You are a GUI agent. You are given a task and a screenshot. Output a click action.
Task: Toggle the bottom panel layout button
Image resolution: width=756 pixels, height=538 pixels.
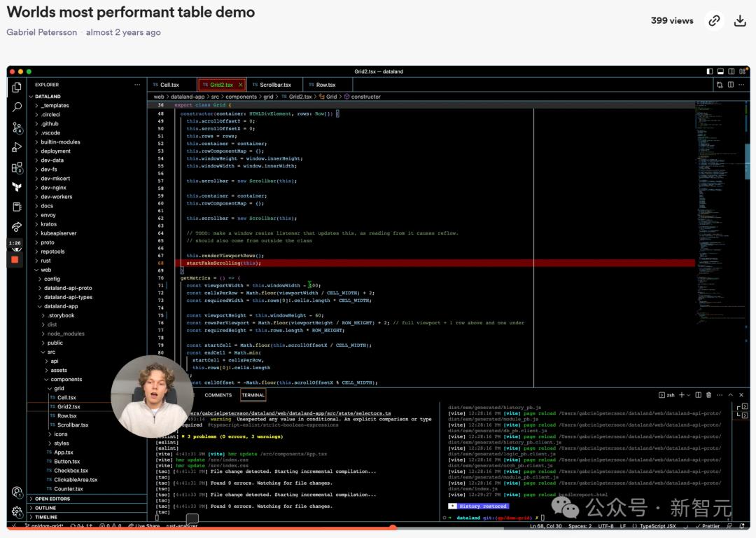[720, 71]
